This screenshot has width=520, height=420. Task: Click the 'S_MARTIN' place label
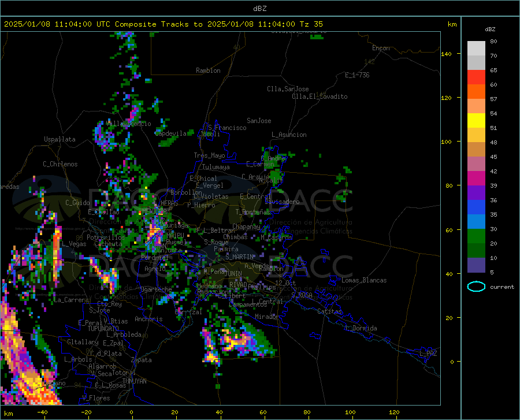[x=239, y=257]
